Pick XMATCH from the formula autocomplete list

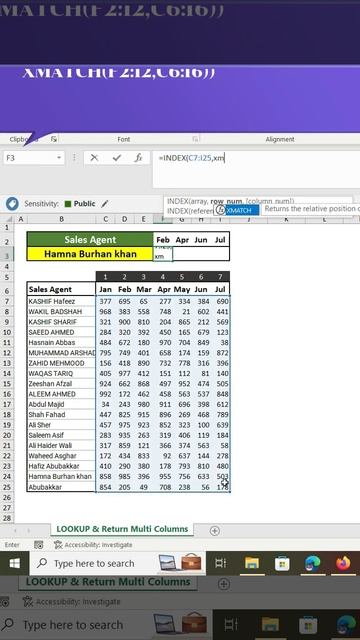[x=242, y=210]
